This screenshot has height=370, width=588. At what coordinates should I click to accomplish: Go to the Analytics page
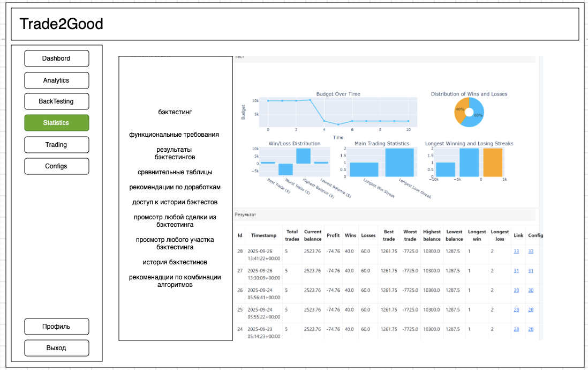point(56,80)
